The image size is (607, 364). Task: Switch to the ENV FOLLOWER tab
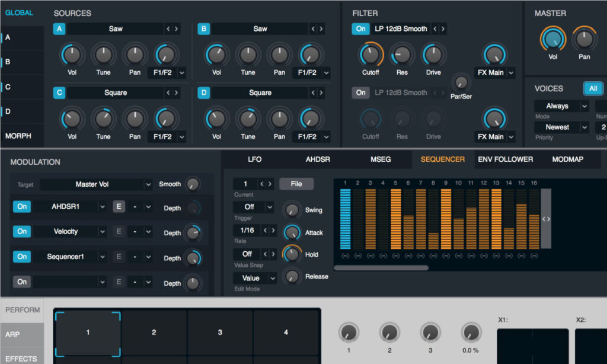tap(505, 159)
